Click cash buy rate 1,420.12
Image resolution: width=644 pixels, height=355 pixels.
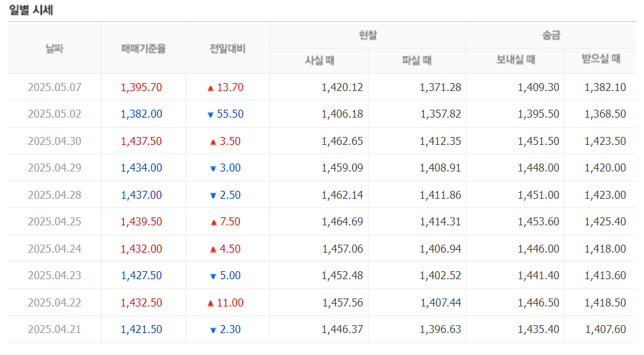pyautogui.click(x=342, y=87)
